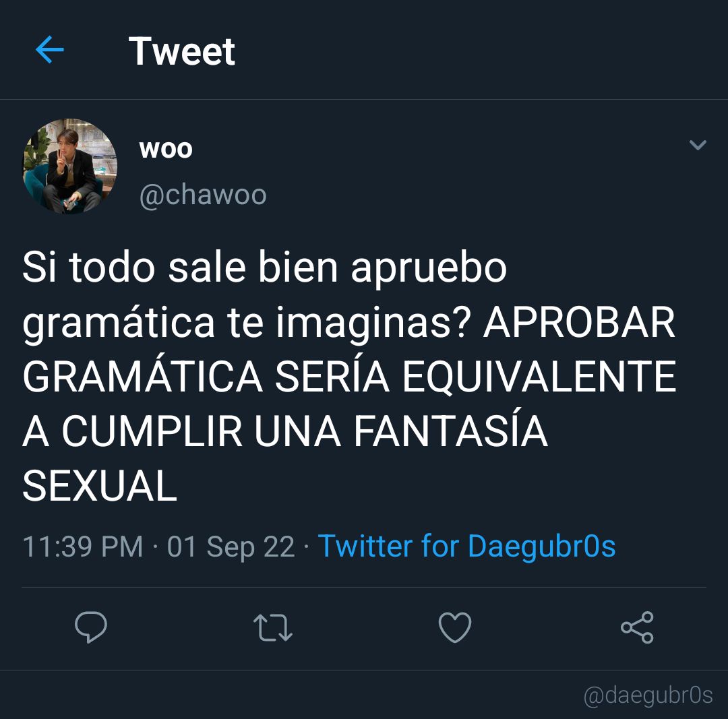Open woo's profile picture

click(x=70, y=166)
